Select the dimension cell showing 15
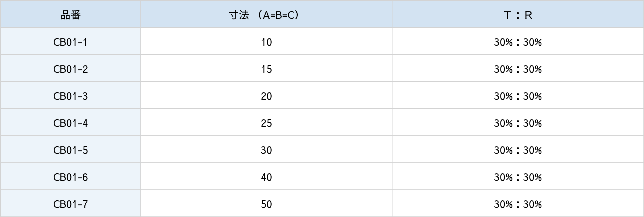This screenshot has width=644, height=217. pos(266,69)
